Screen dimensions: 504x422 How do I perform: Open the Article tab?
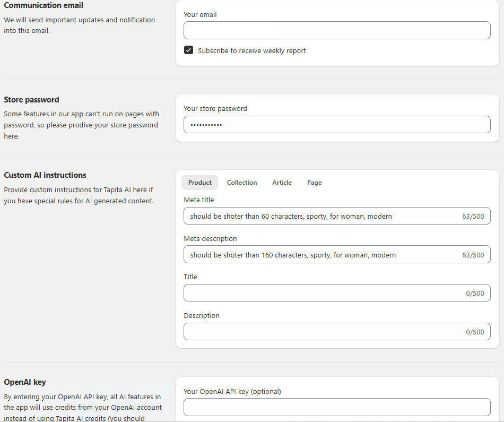tap(282, 183)
